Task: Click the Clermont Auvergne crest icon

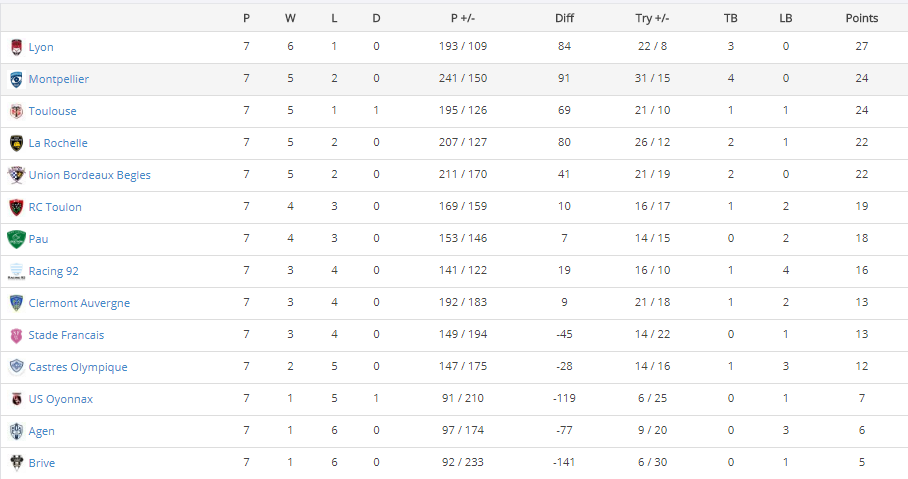Action: pyautogui.click(x=16, y=303)
